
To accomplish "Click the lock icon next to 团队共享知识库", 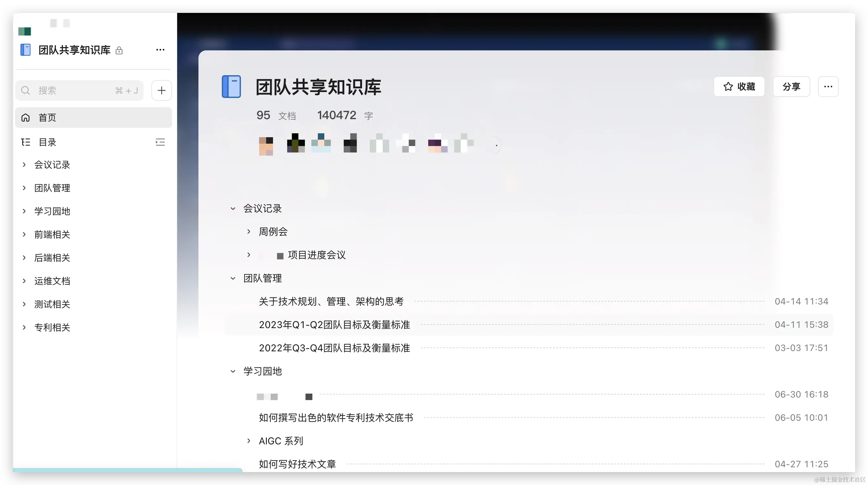I will coord(119,50).
